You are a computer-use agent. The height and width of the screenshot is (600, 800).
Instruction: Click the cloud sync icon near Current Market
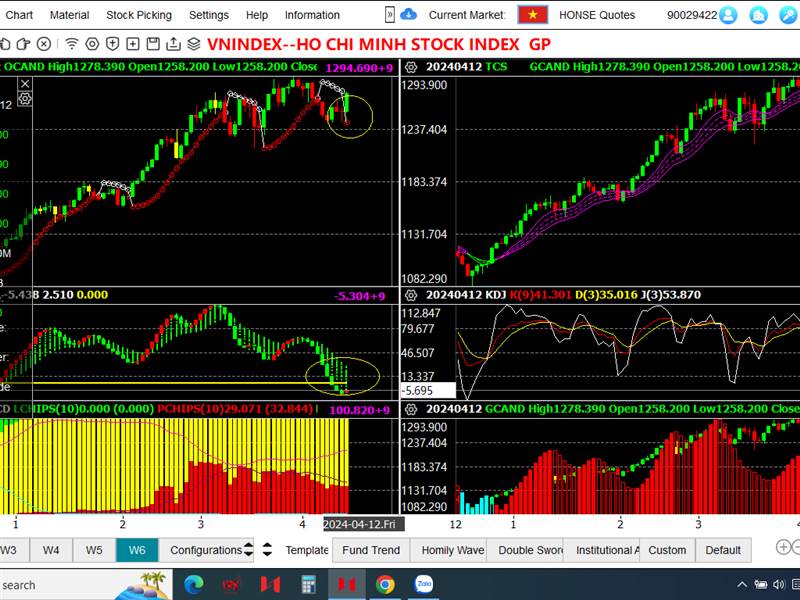(x=407, y=15)
